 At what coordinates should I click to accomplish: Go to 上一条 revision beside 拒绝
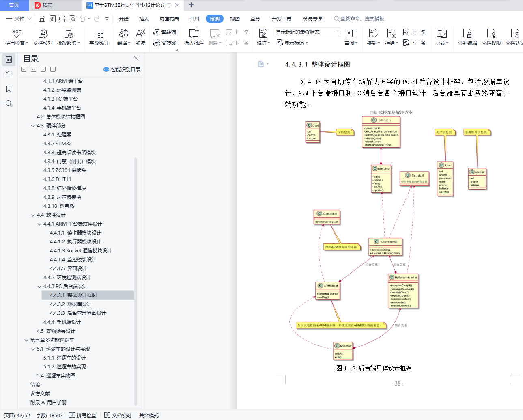point(414,32)
